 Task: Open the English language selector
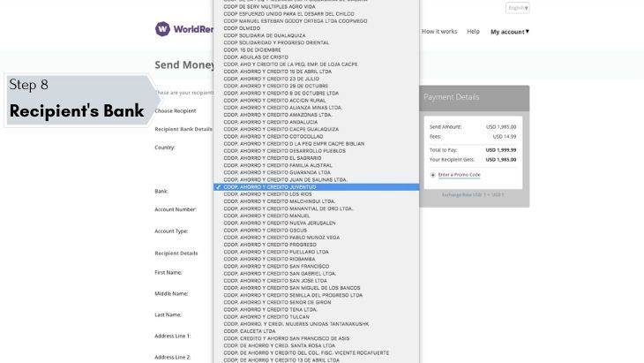pyautogui.click(x=518, y=8)
